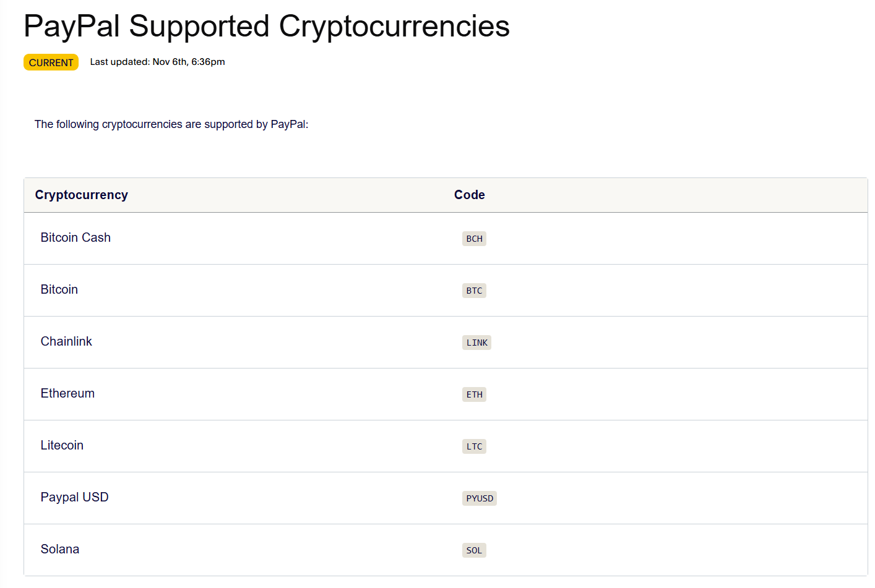Click the PayPal Supported Cryptocurrencies heading
The height and width of the screenshot is (588, 875).
pos(266,26)
